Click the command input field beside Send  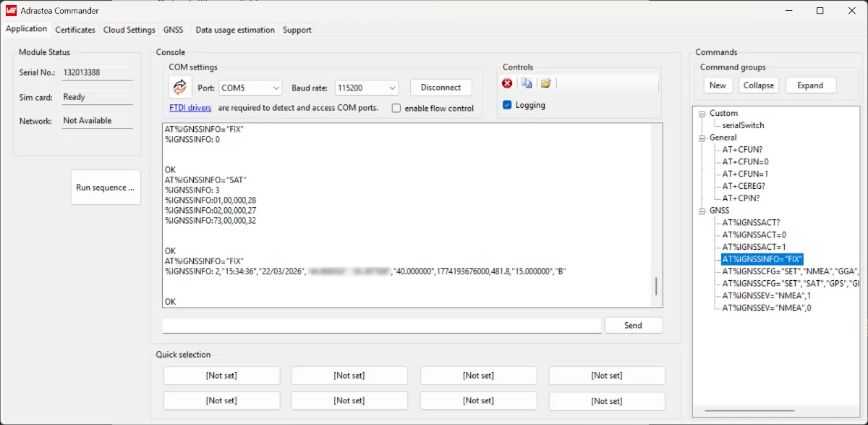point(381,326)
